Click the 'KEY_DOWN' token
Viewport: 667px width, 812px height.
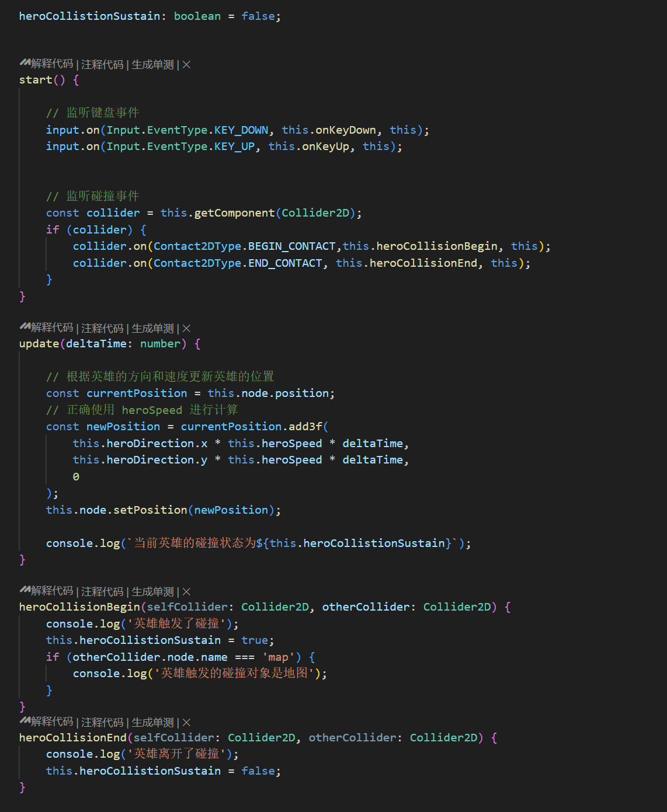pos(241,130)
